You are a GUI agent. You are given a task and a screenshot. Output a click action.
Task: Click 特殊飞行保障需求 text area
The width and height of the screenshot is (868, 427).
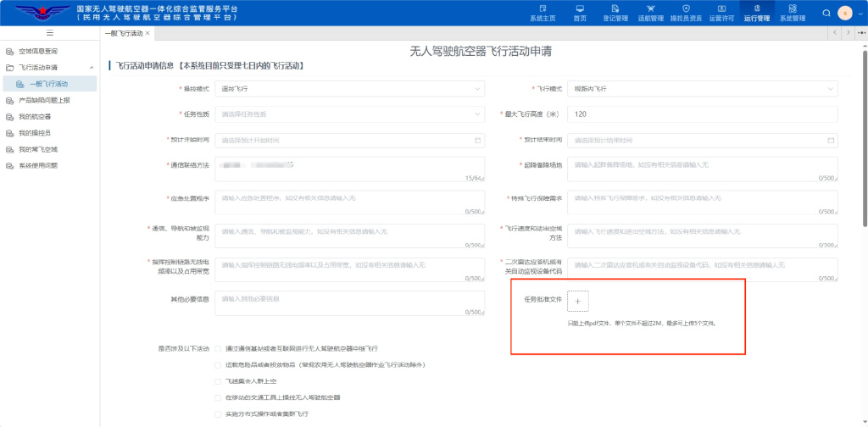[703, 202]
